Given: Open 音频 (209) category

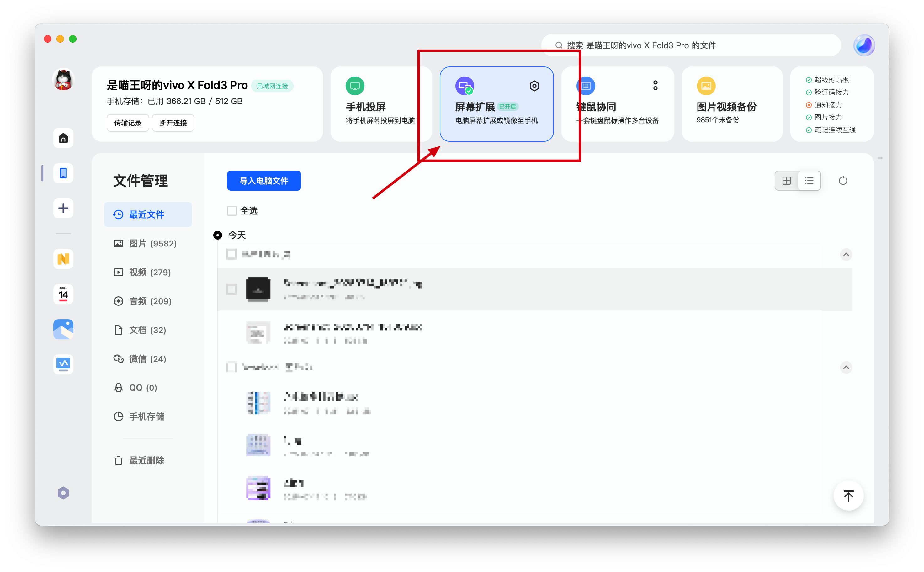Looking at the screenshot, I should (148, 301).
